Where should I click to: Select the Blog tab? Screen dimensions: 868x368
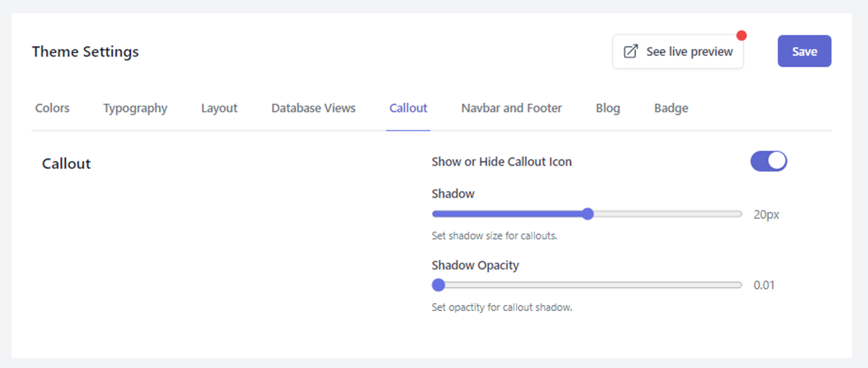(607, 108)
